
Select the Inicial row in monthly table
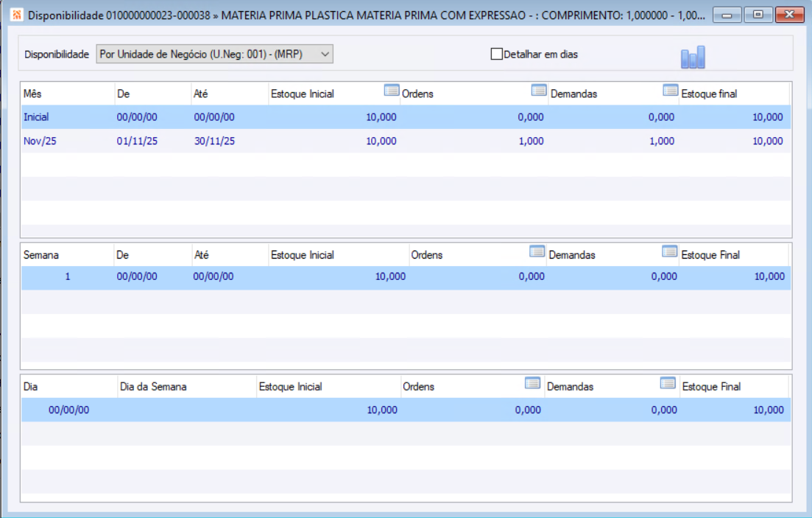point(406,117)
